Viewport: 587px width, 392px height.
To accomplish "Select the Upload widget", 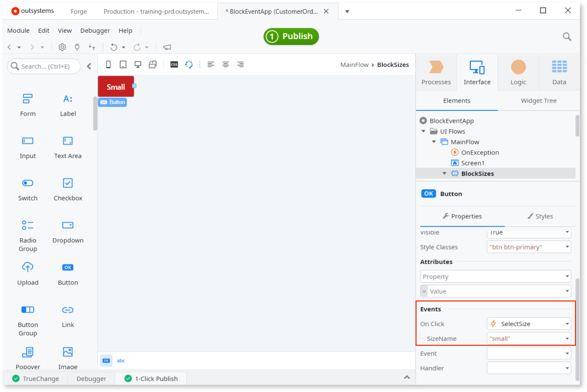I will (27, 274).
